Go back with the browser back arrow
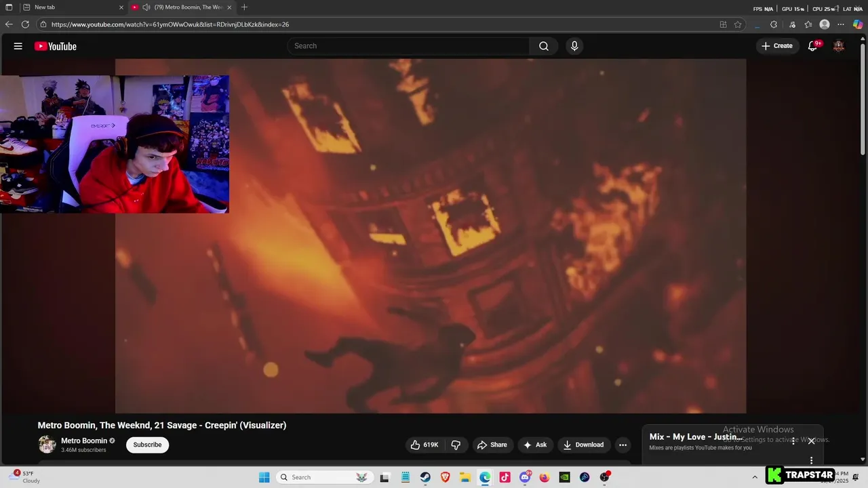The width and height of the screenshot is (868, 488). (9, 24)
